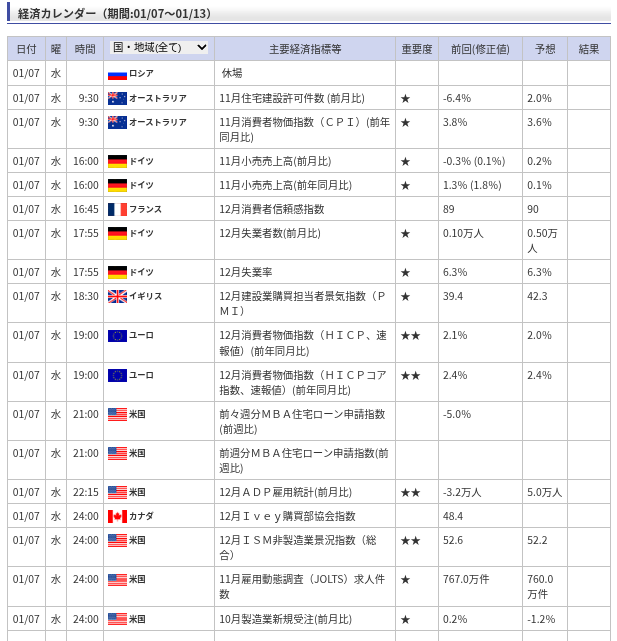617x641 pixels.
Task: Click two-star rating in ISM非製造業 row
Action: coord(410,540)
